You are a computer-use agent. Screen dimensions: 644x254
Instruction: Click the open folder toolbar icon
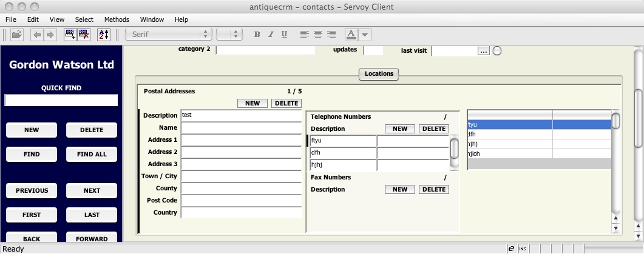coord(17,35)
